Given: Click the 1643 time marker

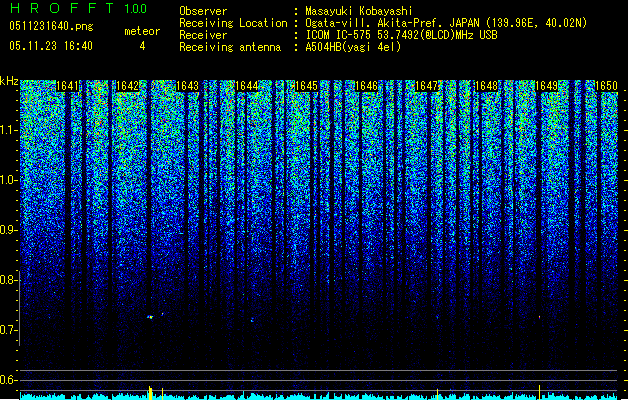Looking at the screenshot, I should click(187, 86).
